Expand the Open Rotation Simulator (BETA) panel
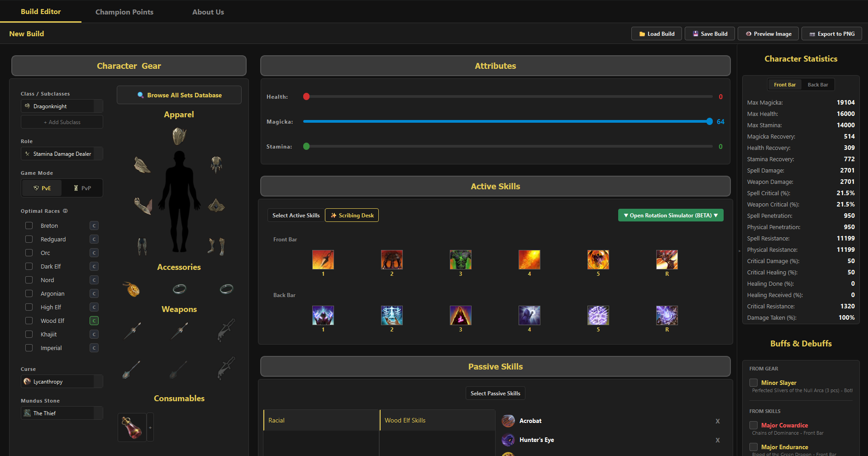The image size is (868, 456). (671, 215)
